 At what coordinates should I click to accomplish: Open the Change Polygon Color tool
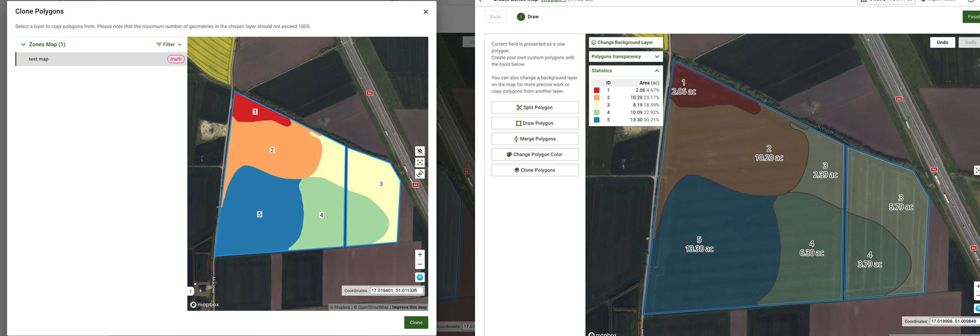point(535,154)
